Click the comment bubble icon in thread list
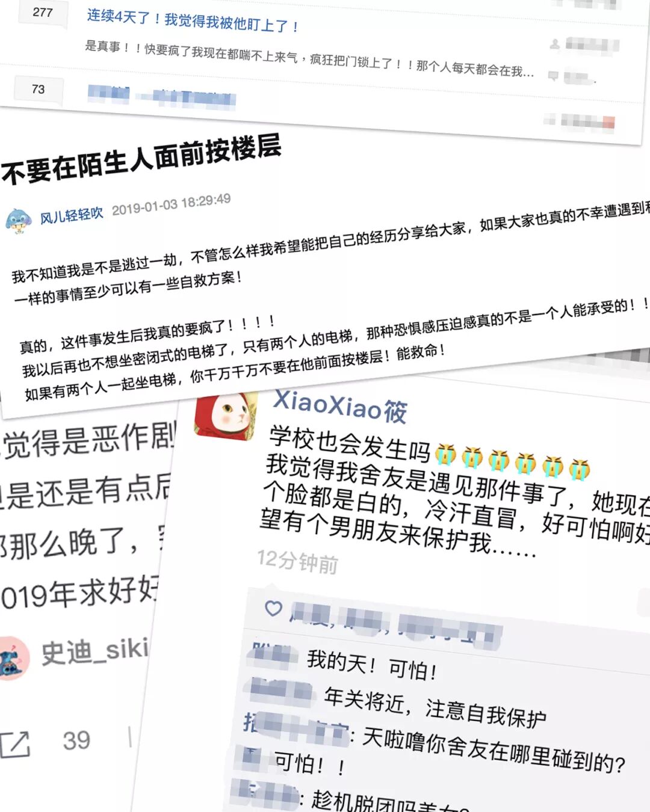Image resolution: width=650 pixels, height=812 pixels. (x=553, y=75)
